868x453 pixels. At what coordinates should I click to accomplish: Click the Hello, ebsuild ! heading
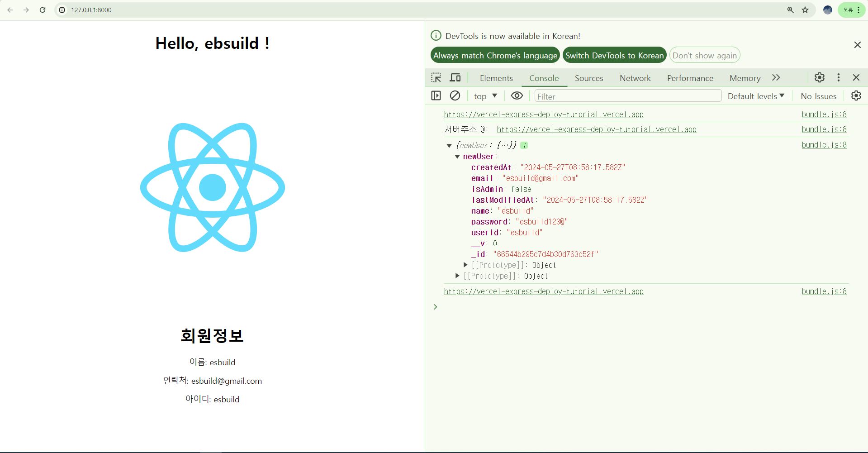point(213,43)
